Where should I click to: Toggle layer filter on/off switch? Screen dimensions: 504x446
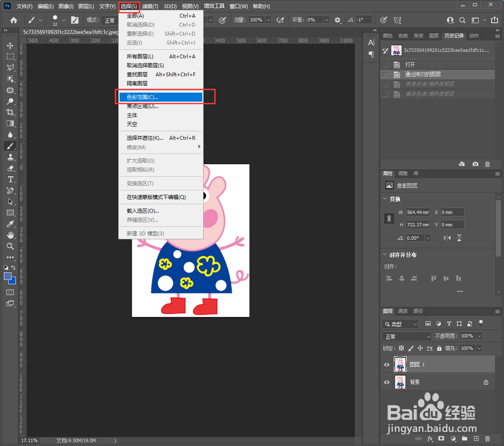[x=481, y=323]
